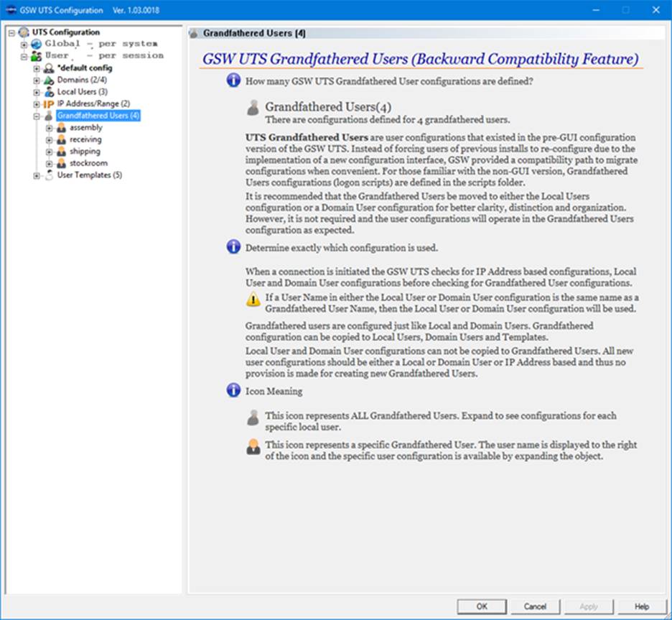Click the OK button
672x620 pixels.
click(482, 606)
